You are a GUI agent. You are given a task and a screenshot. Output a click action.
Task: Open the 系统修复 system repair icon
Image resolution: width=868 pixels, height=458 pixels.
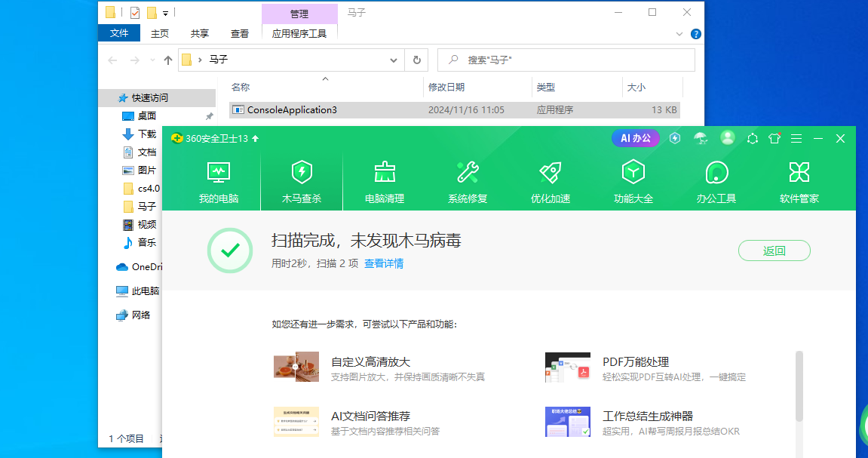click(x=467, y=172)
